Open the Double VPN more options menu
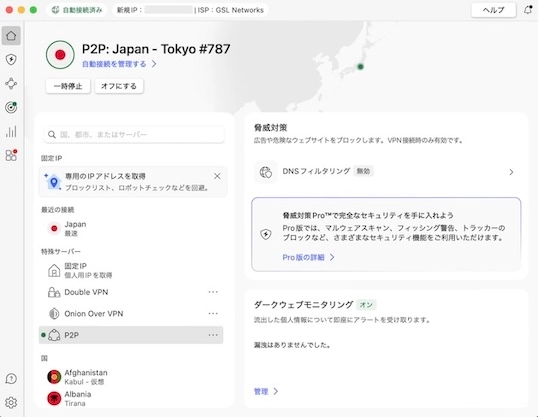 (213, 292)
